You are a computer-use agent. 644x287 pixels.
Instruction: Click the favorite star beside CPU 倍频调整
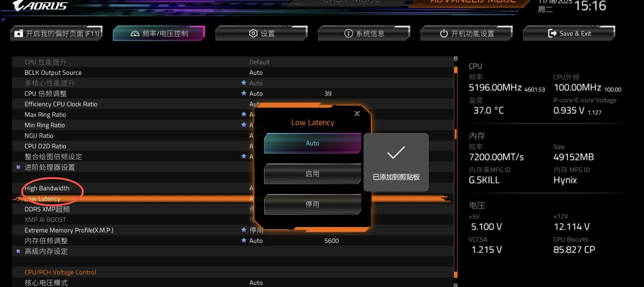pyautogui.click(x=244, y=93)
